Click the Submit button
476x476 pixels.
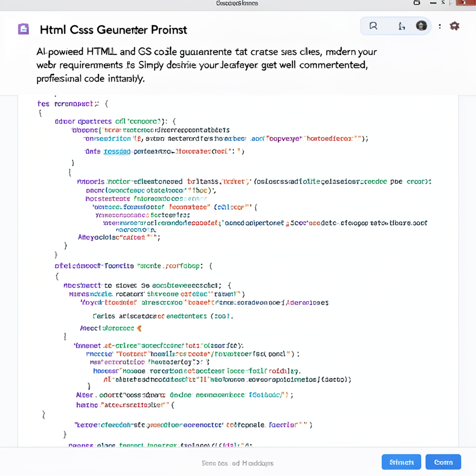[x=401, y=462]
